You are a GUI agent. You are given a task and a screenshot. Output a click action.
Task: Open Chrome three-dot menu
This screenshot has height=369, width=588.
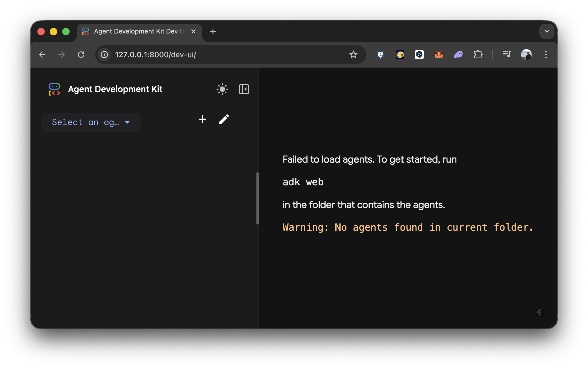(x=546, y=55)
